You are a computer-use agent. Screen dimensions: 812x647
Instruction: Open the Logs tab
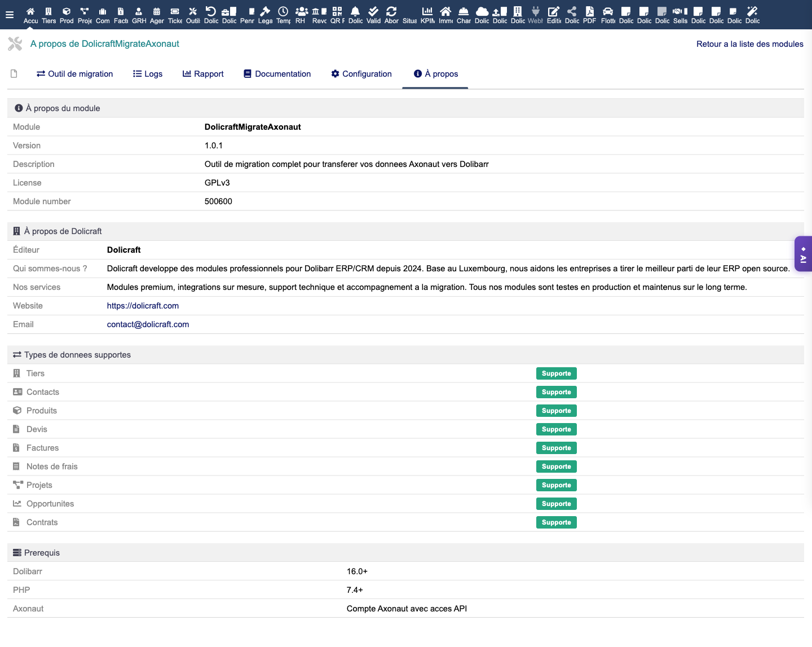click(148, 74)
